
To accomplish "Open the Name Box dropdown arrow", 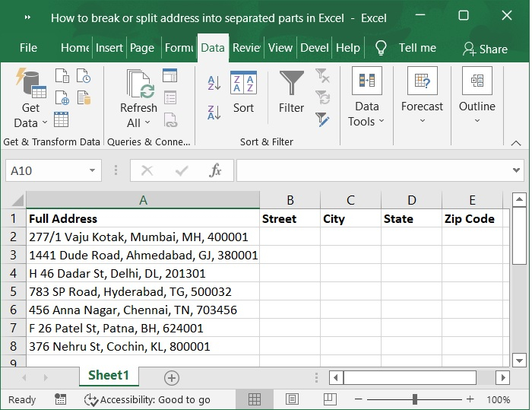I will 92,170.
